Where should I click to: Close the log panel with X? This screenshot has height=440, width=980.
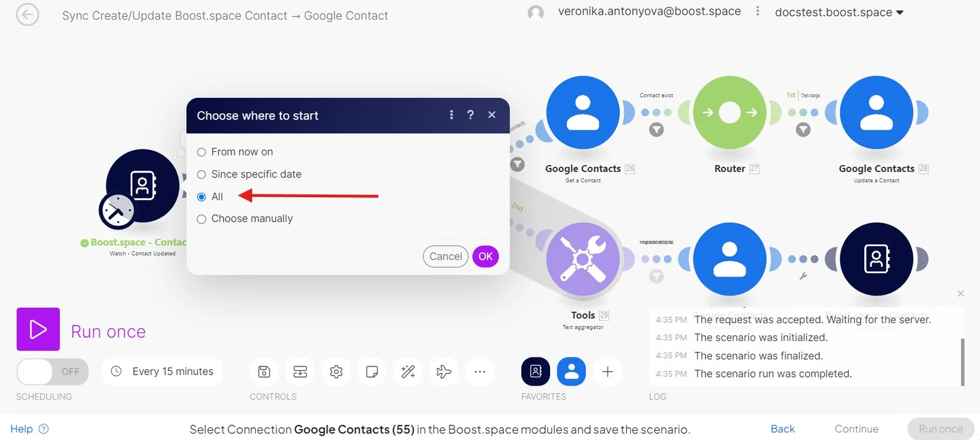(961, 294)
